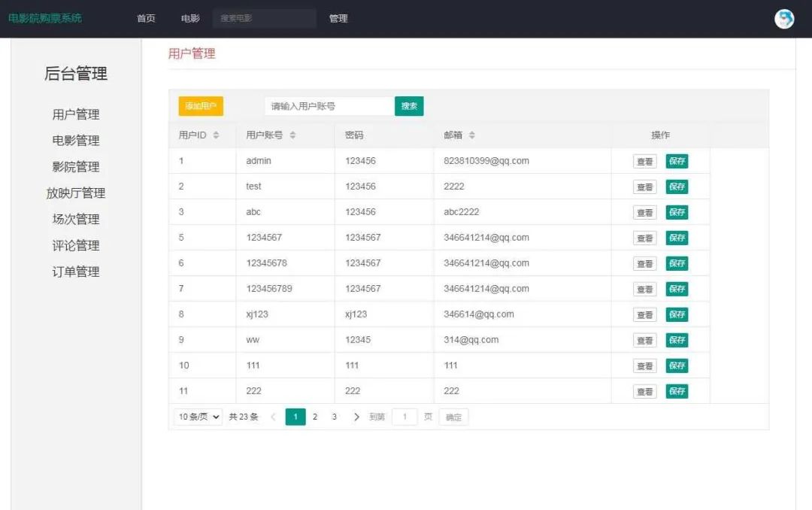The width and height of the screenshot is (812, 510).
Task: Go to next page using the right chevron
Action: (356, 416)
